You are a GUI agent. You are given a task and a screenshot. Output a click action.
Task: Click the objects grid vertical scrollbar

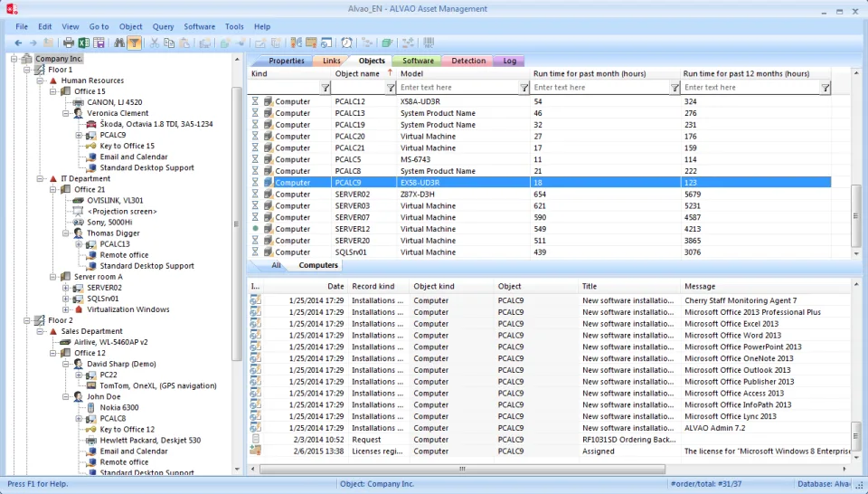click(x=856, y=216)
